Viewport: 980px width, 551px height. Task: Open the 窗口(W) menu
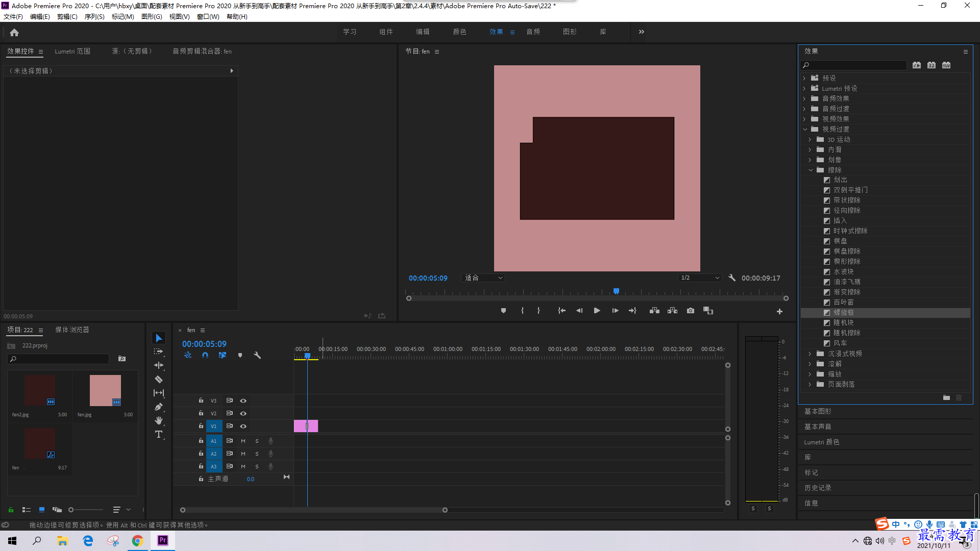coord(208,17)
